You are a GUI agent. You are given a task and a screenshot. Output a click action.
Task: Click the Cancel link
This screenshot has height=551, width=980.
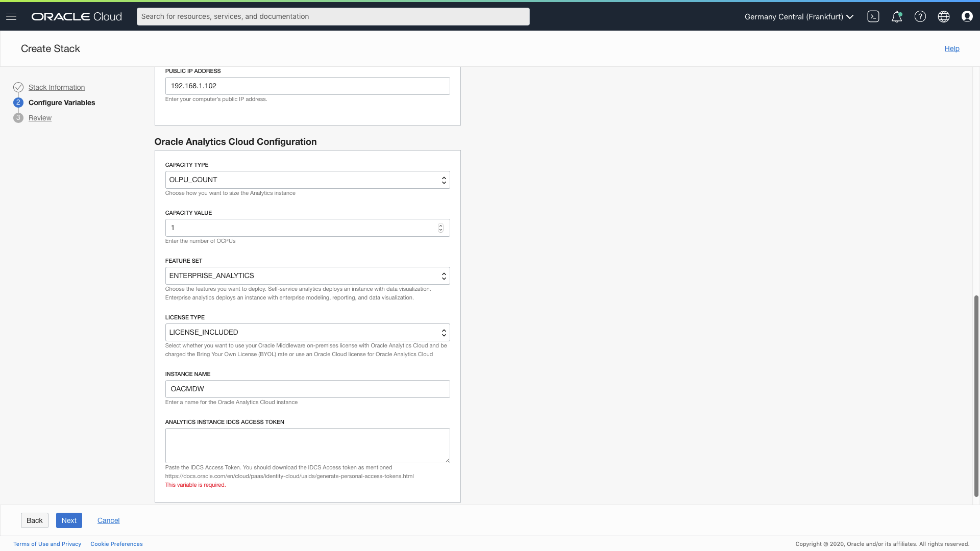[x=108, y=520]
